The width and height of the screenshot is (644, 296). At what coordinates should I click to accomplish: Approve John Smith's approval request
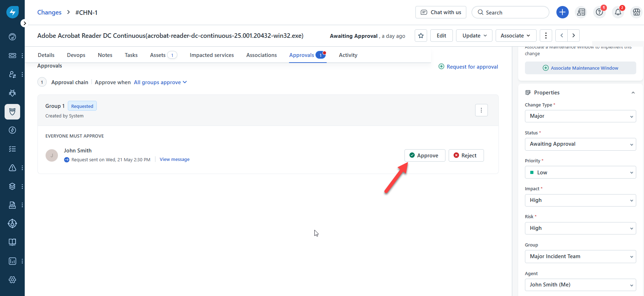click(425, 156)
